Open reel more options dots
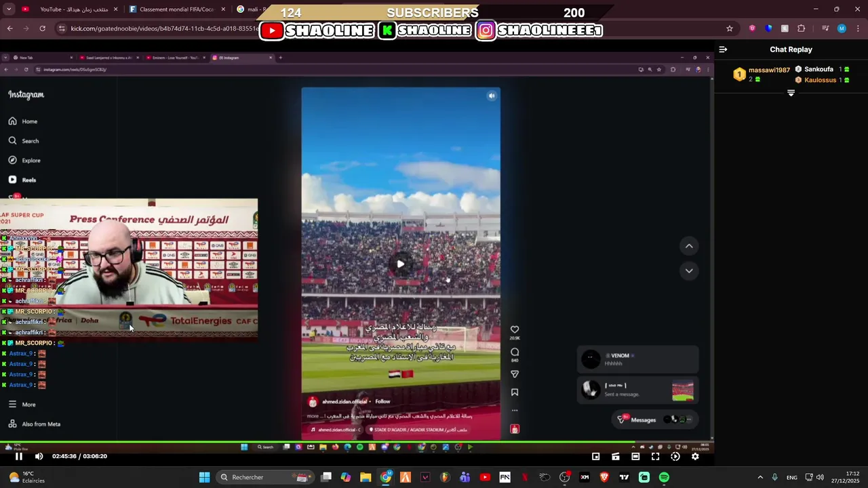The height and width of the screenshot is (488, 868). [x=515, y=411]
